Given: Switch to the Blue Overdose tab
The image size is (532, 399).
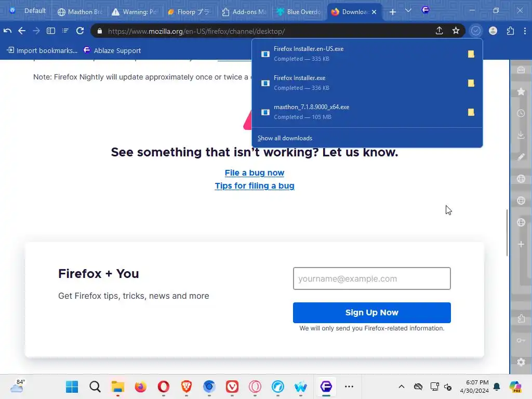Looking at the screenshot, I should point(299,12).
